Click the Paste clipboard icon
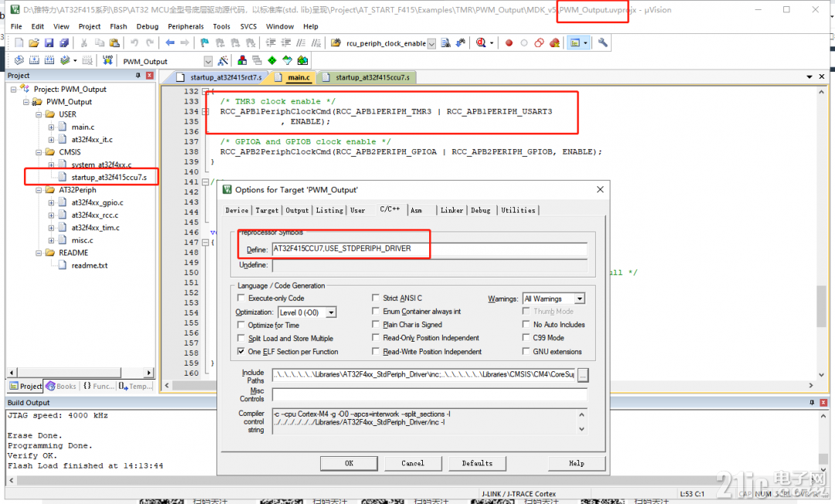The image size is (835, 504). tap(114, 43)
